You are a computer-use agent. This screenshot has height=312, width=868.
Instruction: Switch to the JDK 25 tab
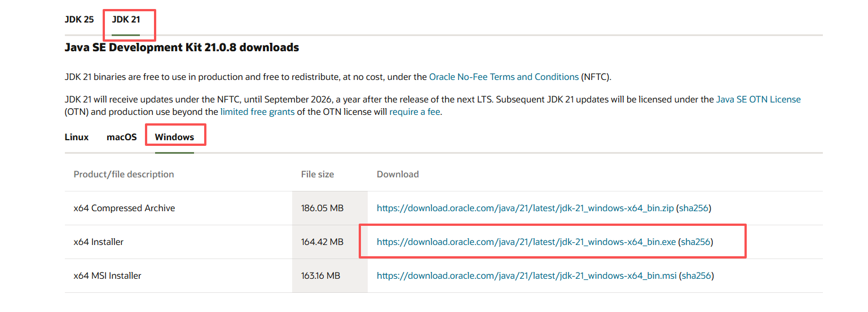click(x=79, y=19)
